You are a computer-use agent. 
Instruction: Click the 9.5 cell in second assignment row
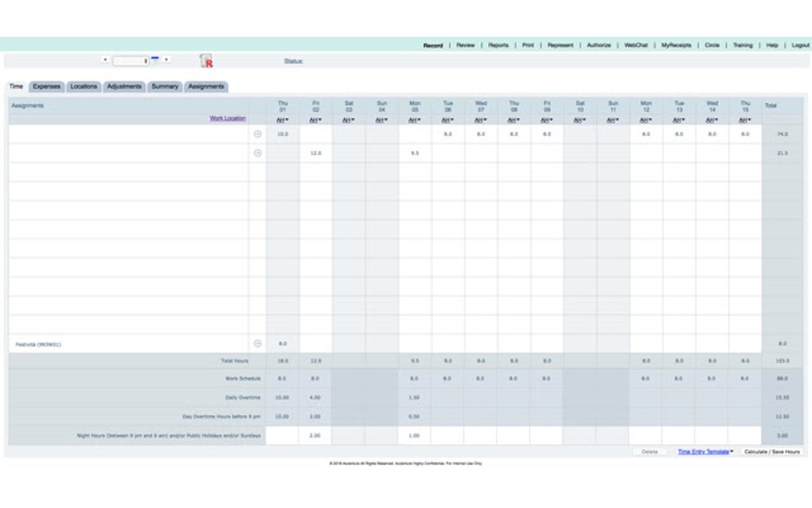pos(415,154)
